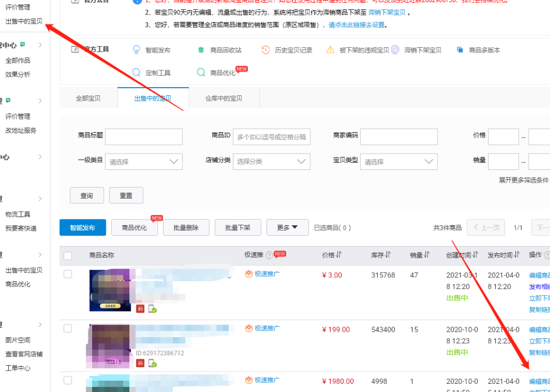Click the 查询 button
The width and height of the screenshot is (550, 392).
[87, 195]
